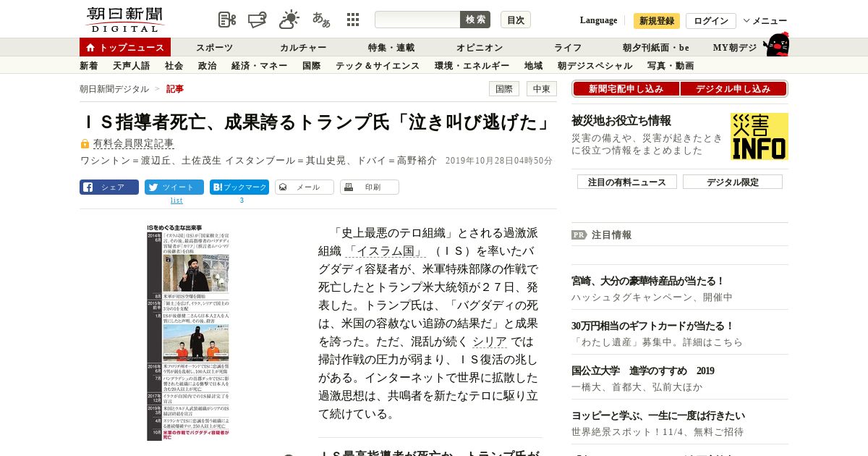The height and width of the screenshot is (456, 868).
Task: Click inside the search input field
Action: [417, 20]
